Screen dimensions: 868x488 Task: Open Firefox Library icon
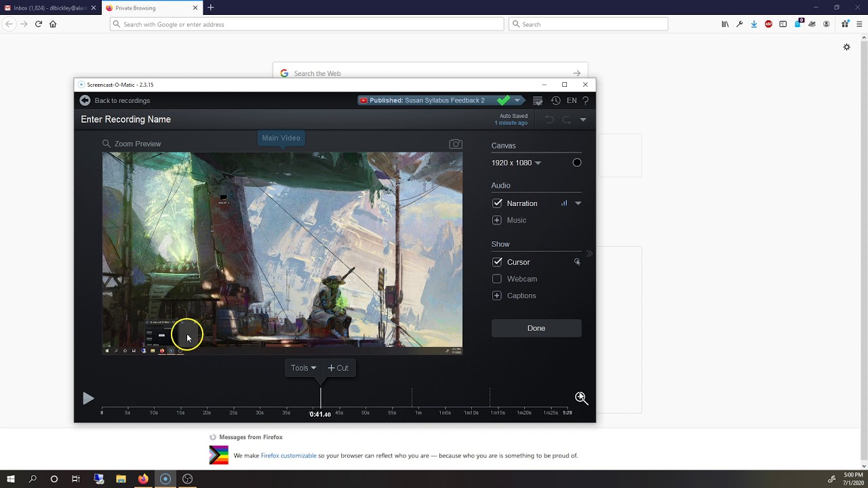(725, 24)
